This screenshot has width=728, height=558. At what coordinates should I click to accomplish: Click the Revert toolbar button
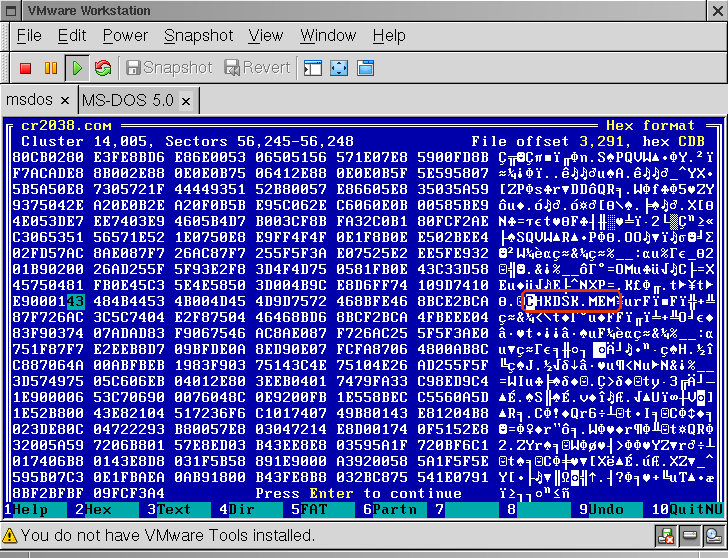click(x=258, y=68)
